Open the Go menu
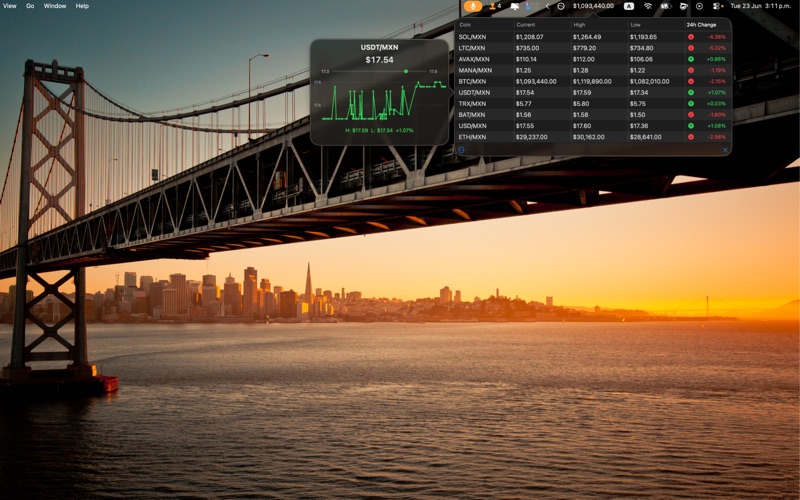The height and width of the screenshot is (500, 800). point(30,6)
